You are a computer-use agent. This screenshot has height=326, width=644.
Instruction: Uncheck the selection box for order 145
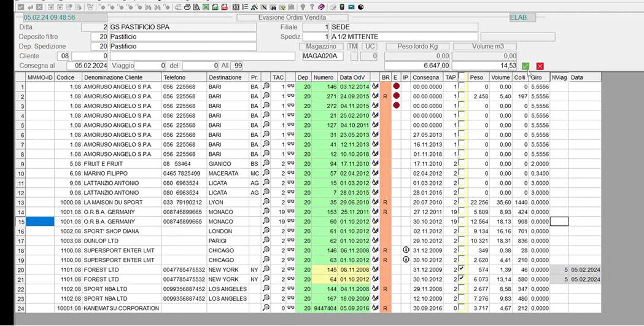pyautogui.click(x=462, y=270)
